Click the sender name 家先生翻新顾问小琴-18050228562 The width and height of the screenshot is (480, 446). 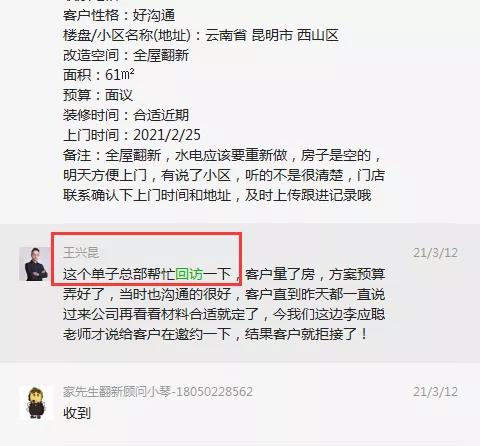click(x=158, y=391)
